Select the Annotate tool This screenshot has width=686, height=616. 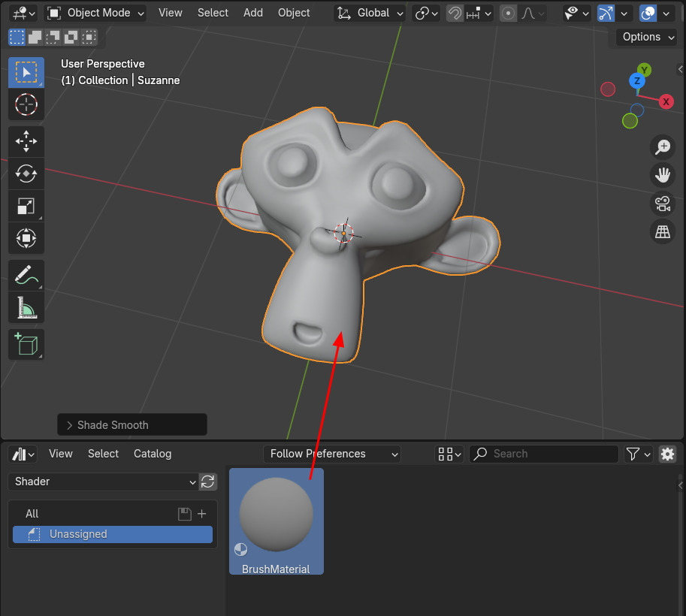26,275
